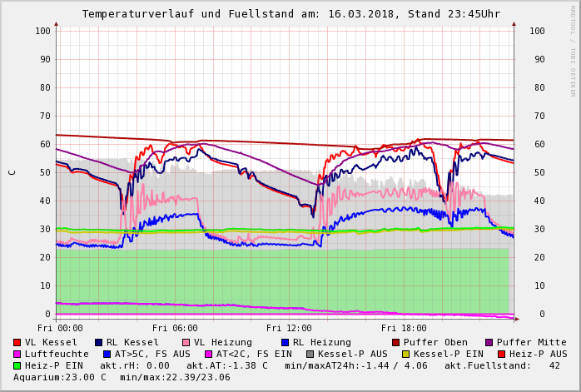Click the red VL Kessel legend swatch
This screenshot has height=392, width=581.
(x=17, y=342)
